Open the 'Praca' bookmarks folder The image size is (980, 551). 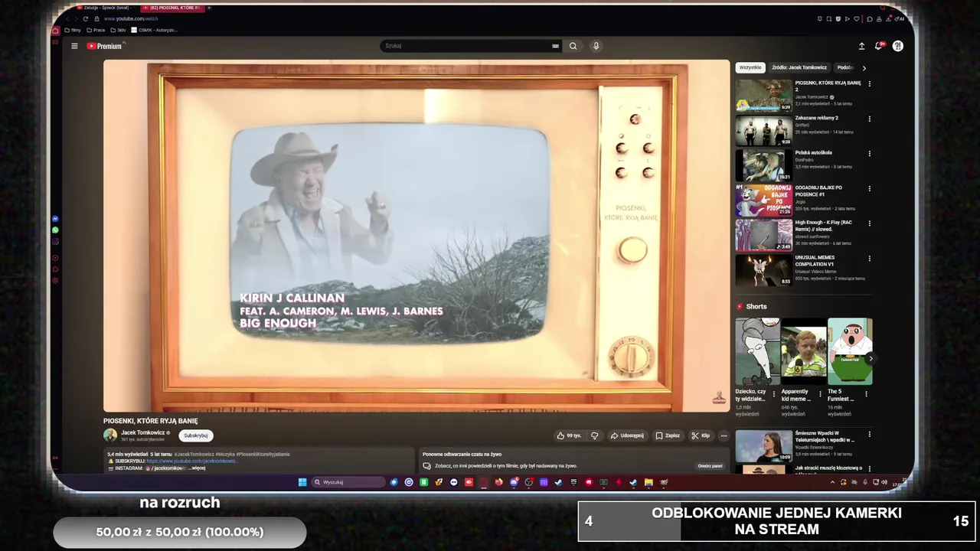(x=96, y=31)
